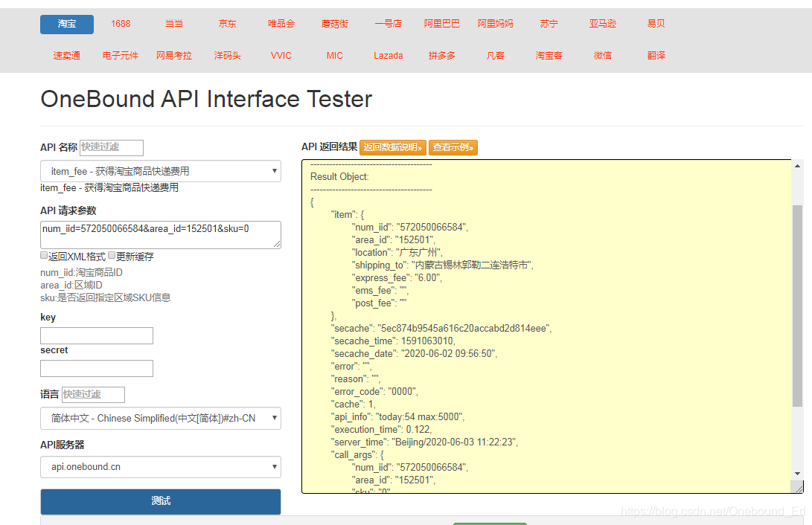This screenshot has width=812, height=525.
Task: Click the secret input field
Action: [97, 368]
